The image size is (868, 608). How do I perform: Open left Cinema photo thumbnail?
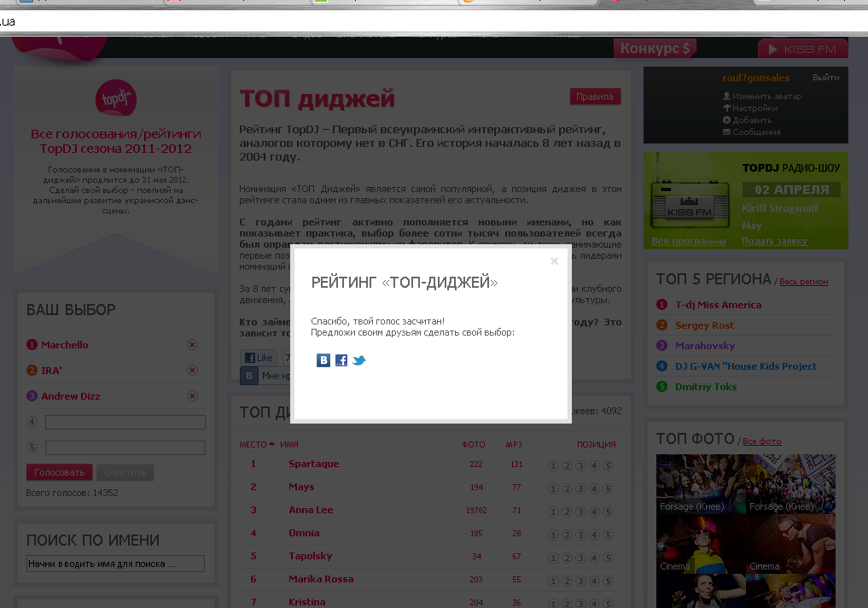(x=701, y=544)
